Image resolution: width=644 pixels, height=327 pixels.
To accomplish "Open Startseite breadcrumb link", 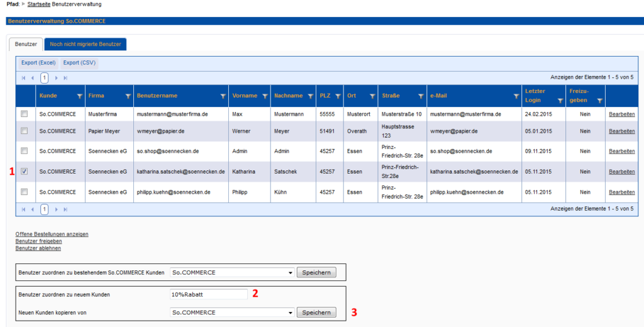I will pos(38,4).
